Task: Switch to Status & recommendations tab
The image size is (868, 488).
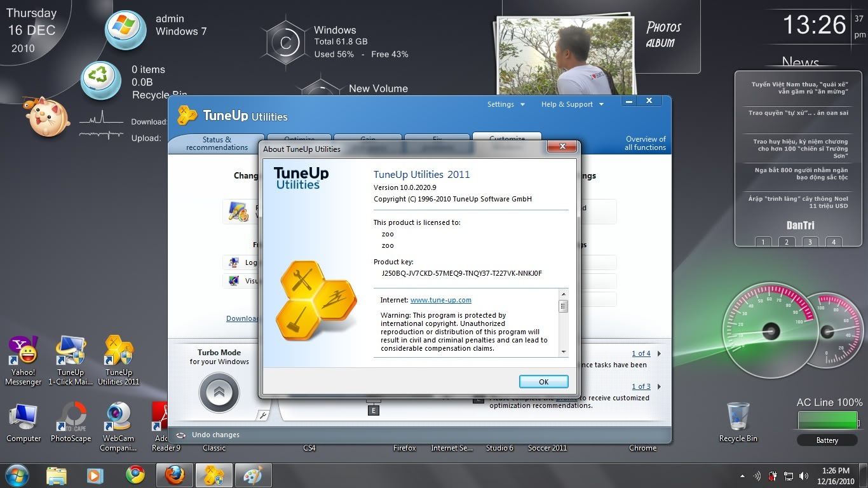Action: 217,144
